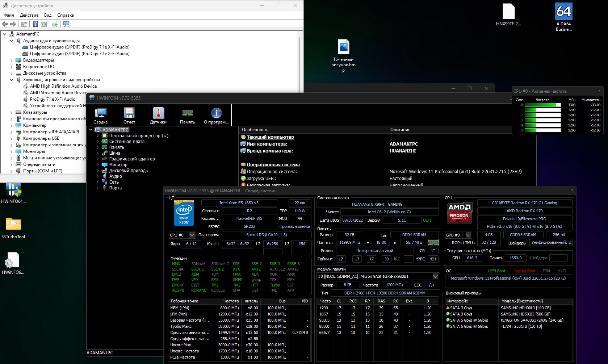Screen dimensions: 608x364
Task: Select Контроллеры USB in Device Manager
Action: [x=41, y=138]
